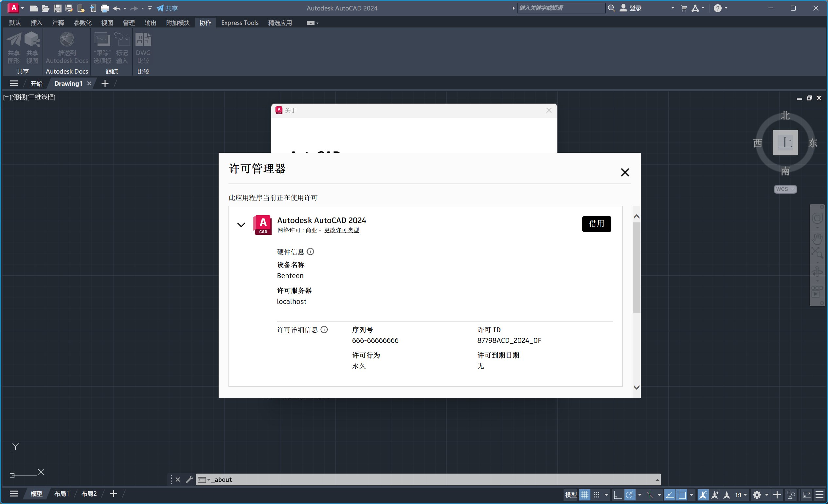This screenshot has height=504, width=828.
Task: Switch to the 参数化 ribbon tab
Action: (83, 23)
